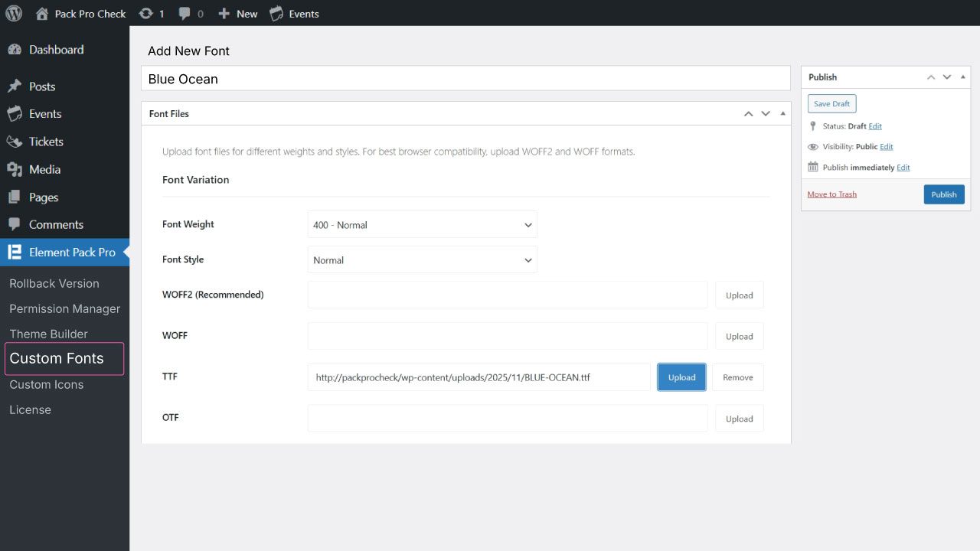
Task: Go to Media in the sidebar
Action: point(44,169)
